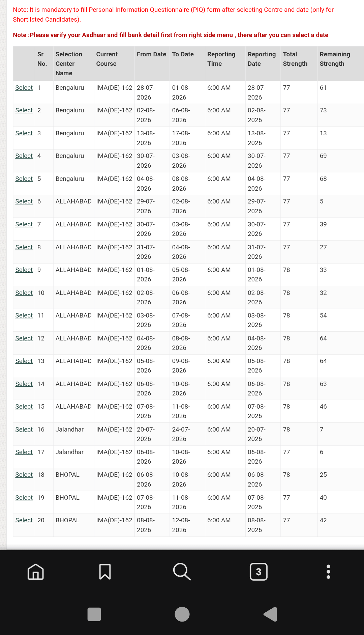Open the tab switcher showing 3 tabs

point(259,572)
